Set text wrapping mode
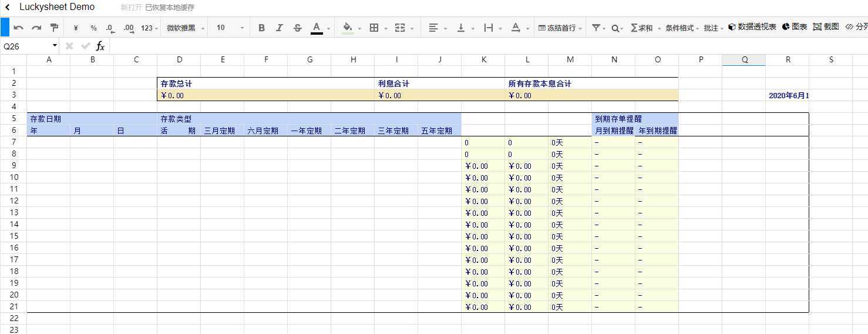 click(488, 28)
